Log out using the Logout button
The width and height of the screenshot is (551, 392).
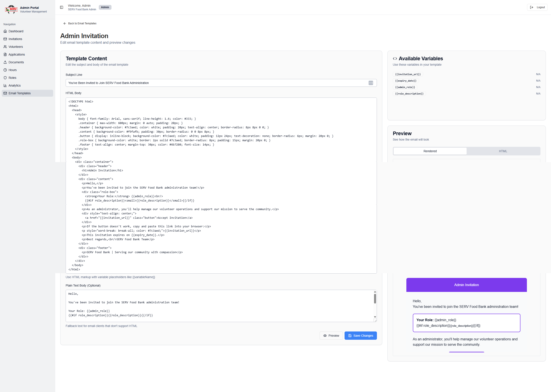point(537,7)
